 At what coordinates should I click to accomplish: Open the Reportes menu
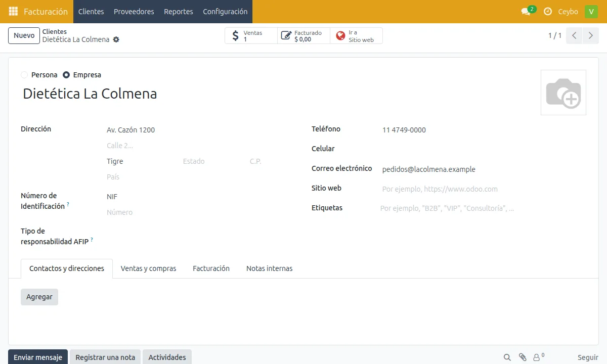179,12
